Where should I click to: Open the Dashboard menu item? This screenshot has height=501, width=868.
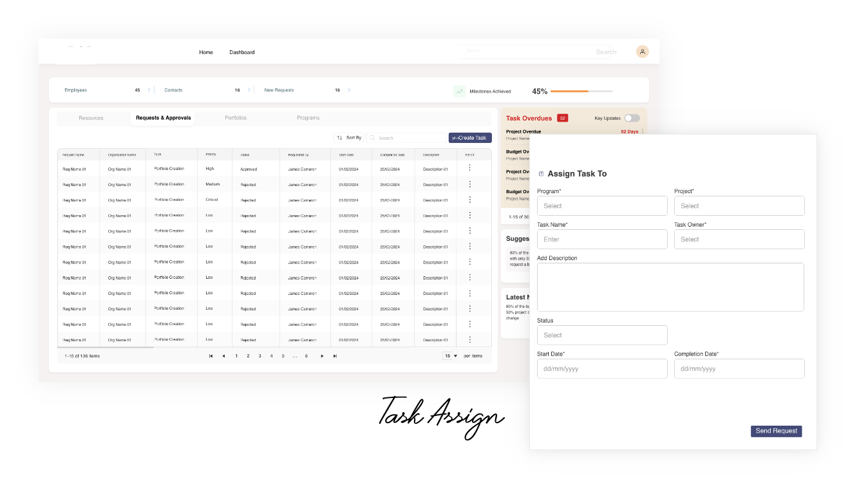tap(241, 52)
